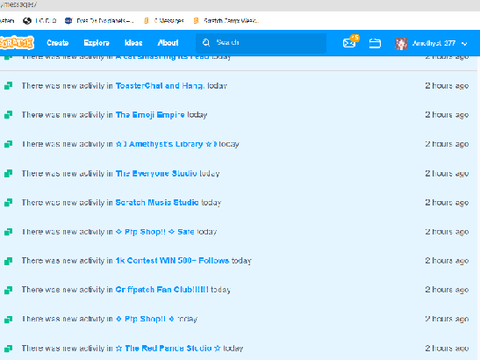Open Griffpatch Fan Club studio link
This screenshot has width=480, height=360.
click(162, 290)
